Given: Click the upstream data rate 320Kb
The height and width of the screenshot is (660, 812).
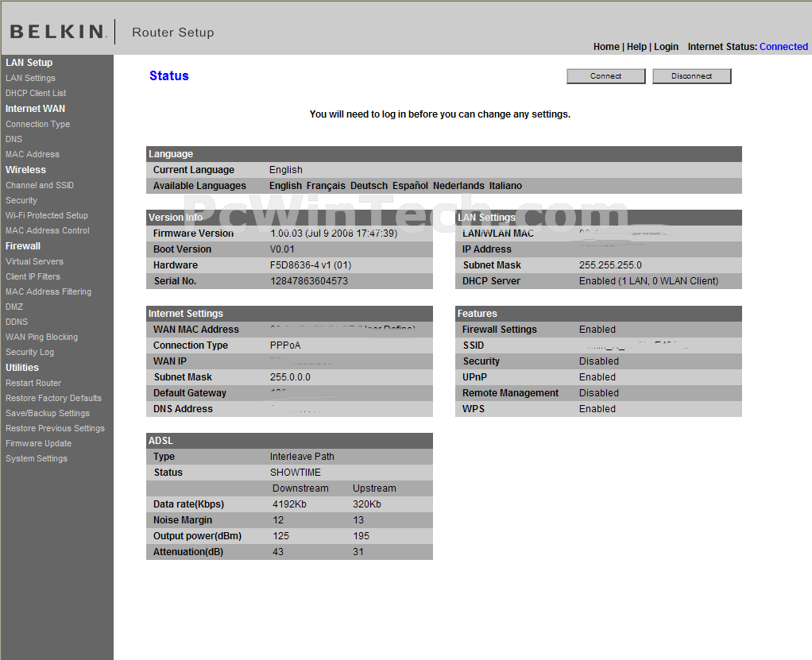Looking at the screenshot, I should [366, 504].
